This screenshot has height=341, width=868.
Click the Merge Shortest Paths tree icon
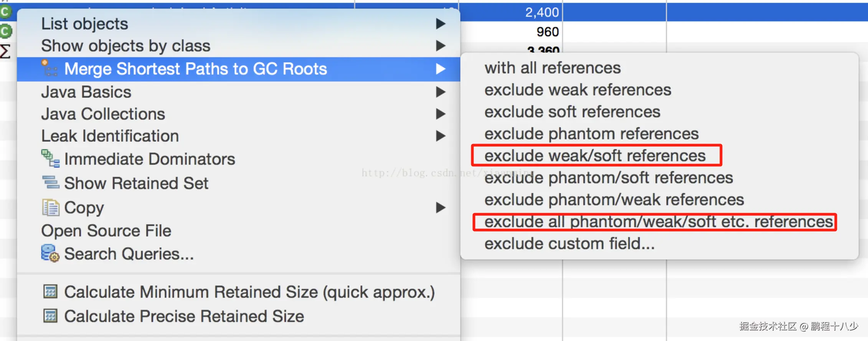[x=50, y=68]
